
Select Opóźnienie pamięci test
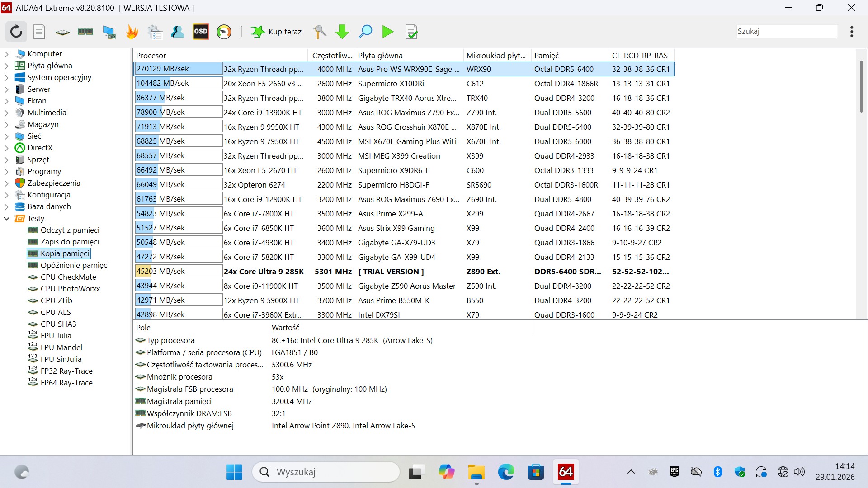75,265
